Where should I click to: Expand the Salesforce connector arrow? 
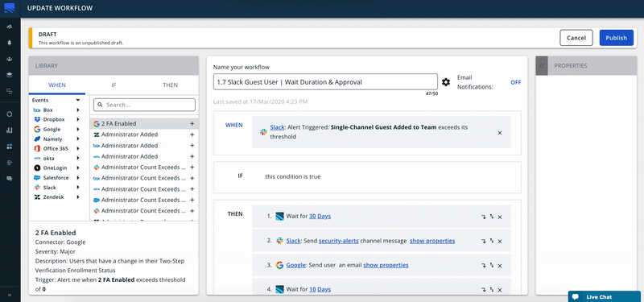click(77, 178)
